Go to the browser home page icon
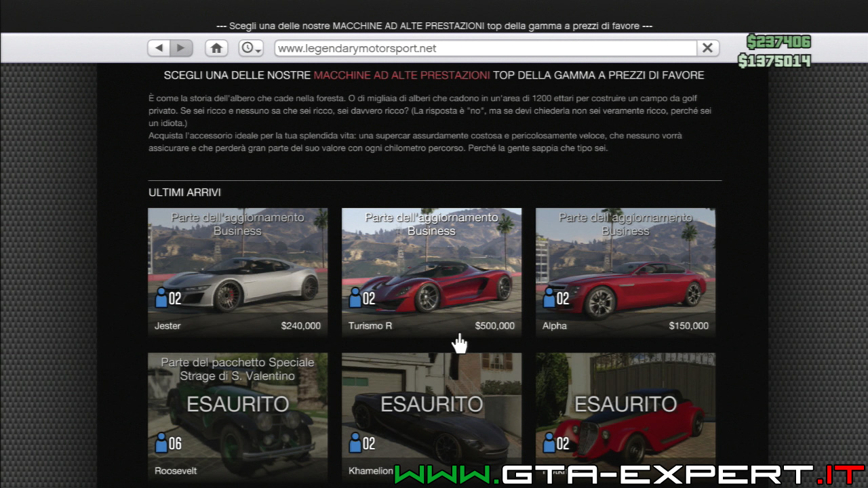The image size is (868, 488). (x=216, y=48)
